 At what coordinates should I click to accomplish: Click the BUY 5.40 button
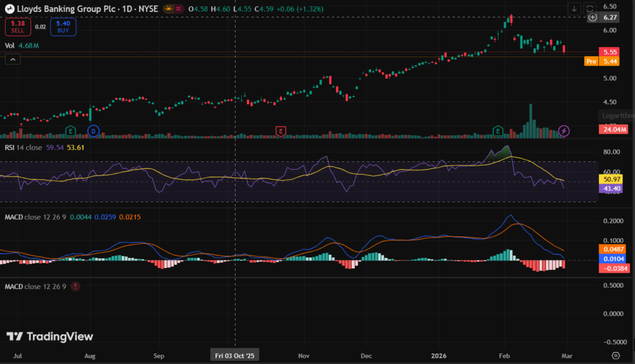(x=63, y=27)
